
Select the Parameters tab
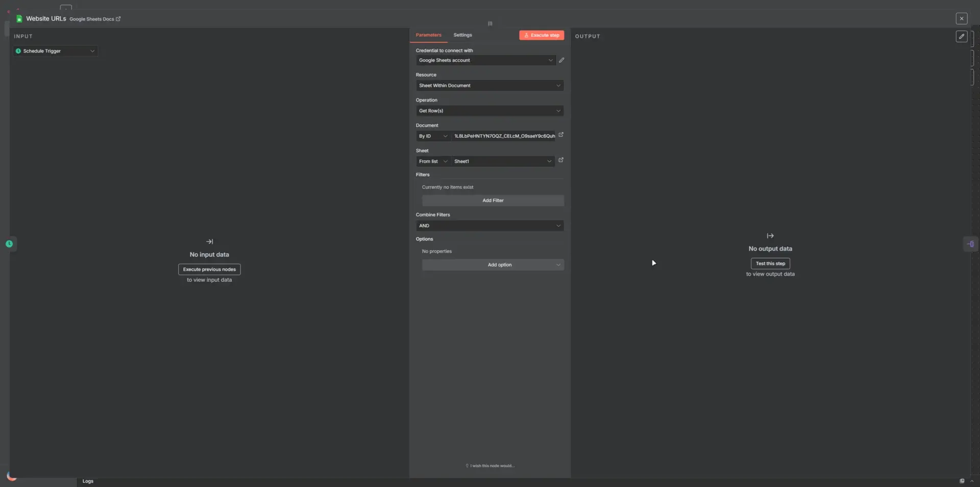428,35
